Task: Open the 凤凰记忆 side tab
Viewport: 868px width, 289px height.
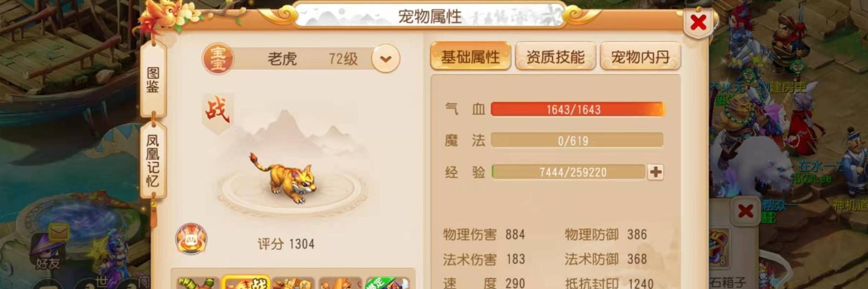Action: pyautogui.click(x=153, y=160)
